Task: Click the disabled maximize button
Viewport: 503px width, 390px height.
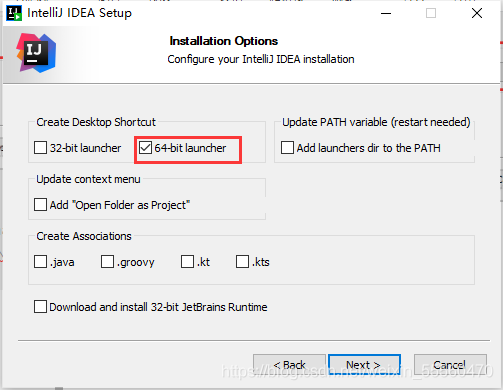Action: (x=431, y=13)
